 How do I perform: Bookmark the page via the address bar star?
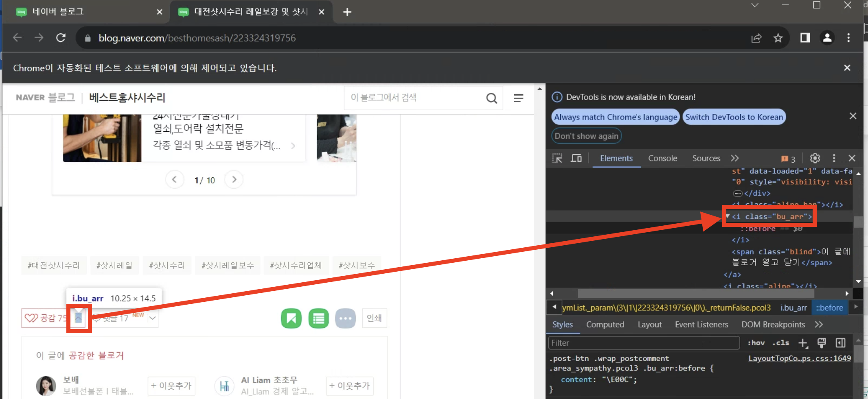pos(778,38)
